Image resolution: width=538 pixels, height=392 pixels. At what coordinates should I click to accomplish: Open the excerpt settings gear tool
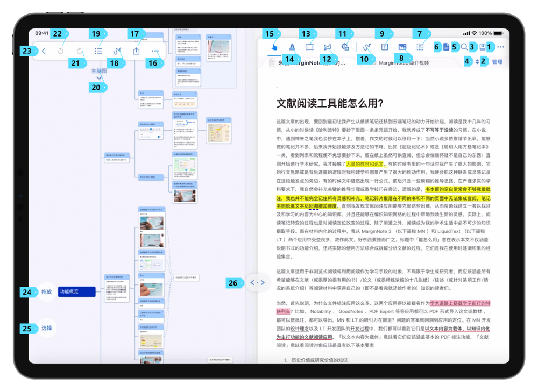tap(346, 47)
